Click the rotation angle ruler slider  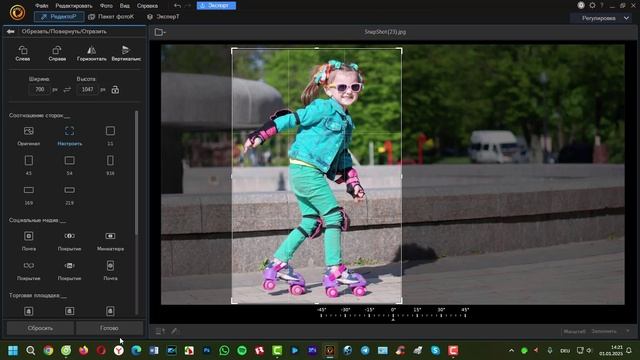[393, 313]
